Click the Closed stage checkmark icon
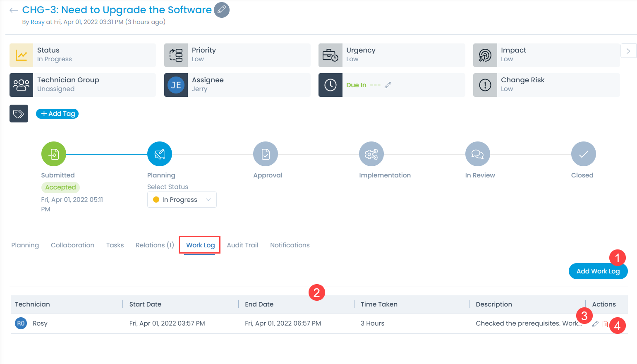This screenshot has width=637, height=364. [x=583, y=154]
